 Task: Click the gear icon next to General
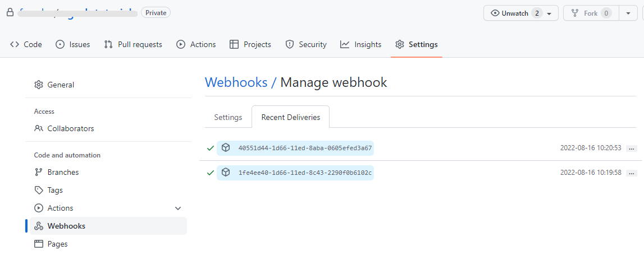(x=39, y=85)
